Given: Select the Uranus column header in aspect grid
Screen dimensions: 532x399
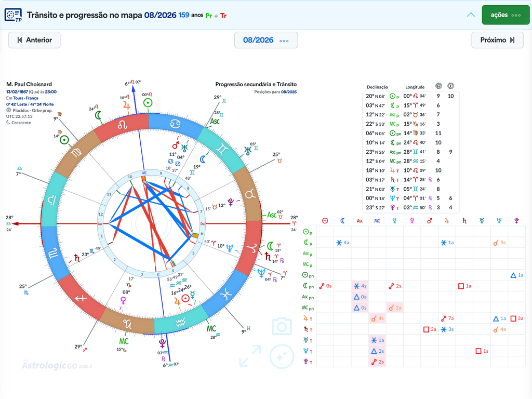Looking at the screenshot, I should pyautogui.click(x=482, y=221).
